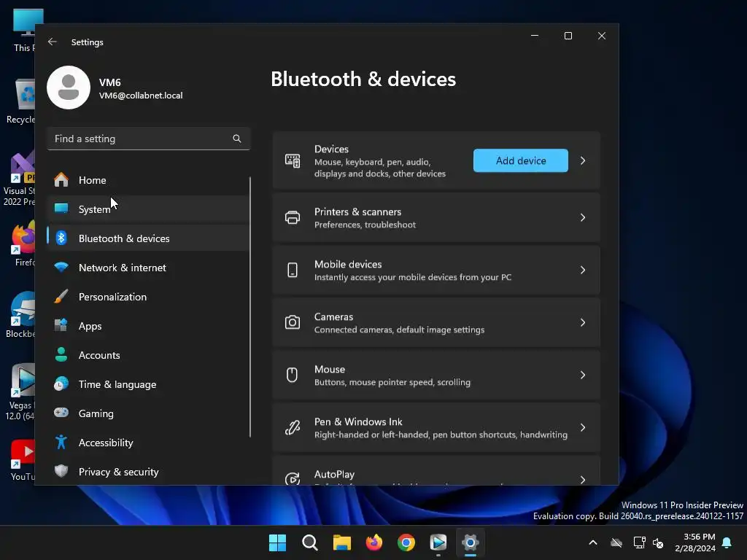Click the sidebar vertical scrollbar
The width and height of the screenshot is (747, 560).
250,307
